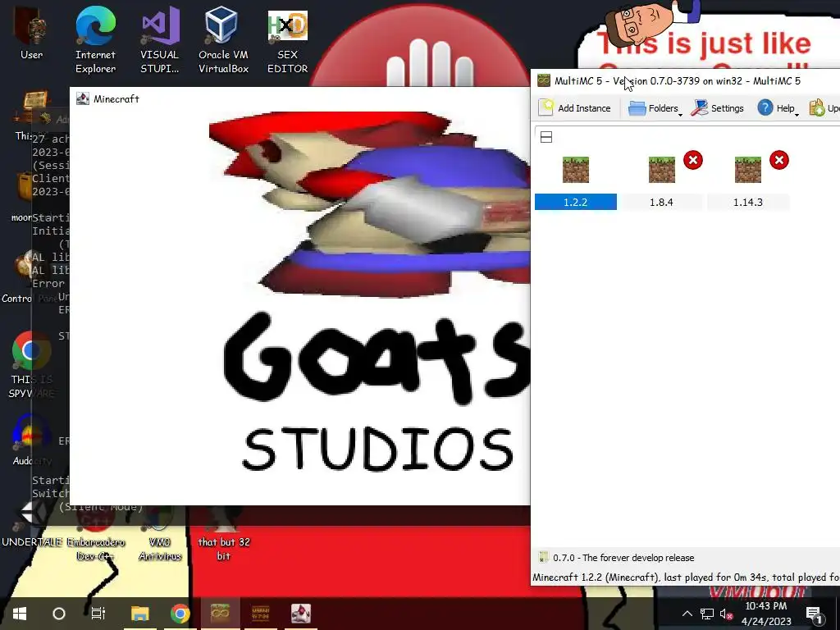Image resolution: width=840 pixels, height=630 pixels.
Task: Switch to Minecraft taskbar button
Action: (x=300, y=614)
